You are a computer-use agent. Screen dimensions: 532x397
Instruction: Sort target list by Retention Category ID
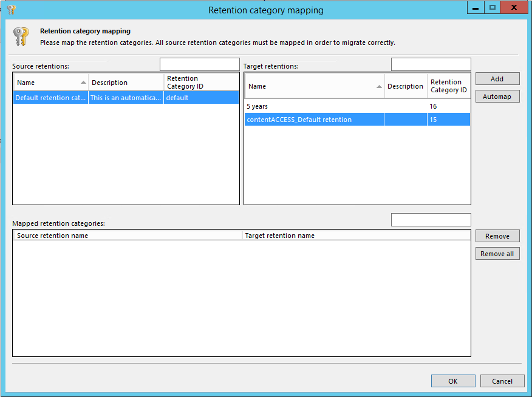pyautogui.click(x=449, y=86)
